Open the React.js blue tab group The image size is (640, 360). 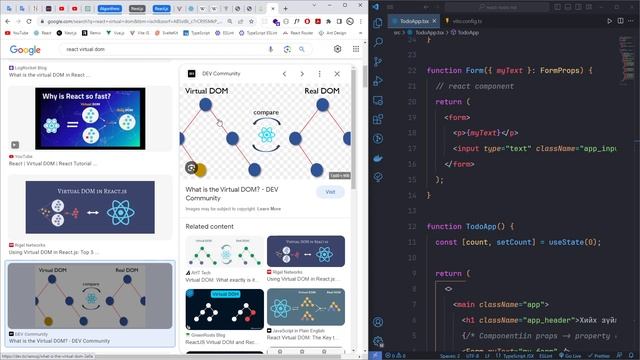tap(161, 8)
